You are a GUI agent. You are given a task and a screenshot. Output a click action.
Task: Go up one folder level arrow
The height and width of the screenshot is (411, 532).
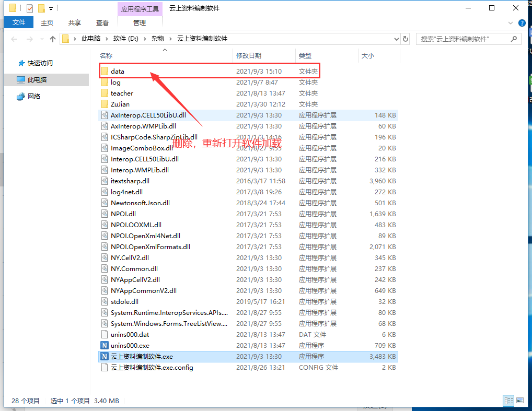pyautogui.click(x=52, y=39)
